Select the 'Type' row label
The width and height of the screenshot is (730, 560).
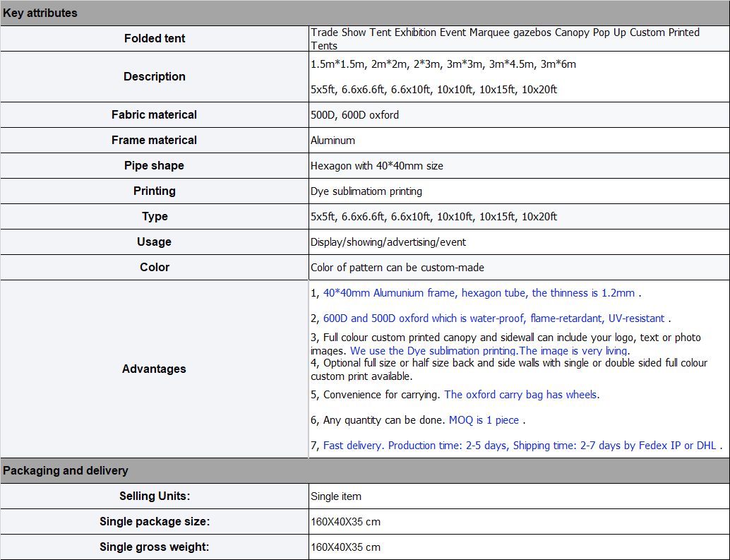tap(155, 217)
